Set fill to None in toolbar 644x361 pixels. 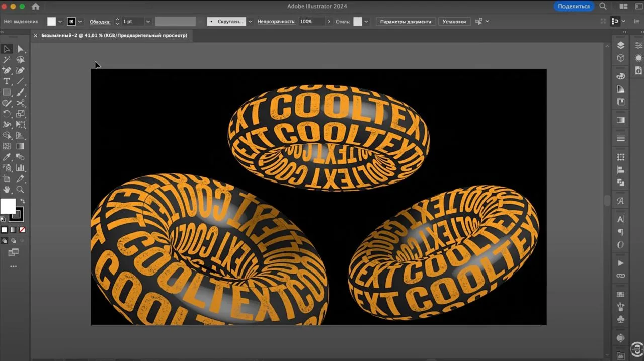coord(22,230)
